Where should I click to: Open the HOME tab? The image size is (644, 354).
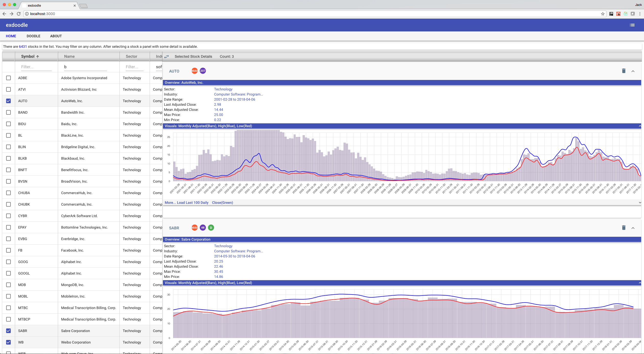11,36
